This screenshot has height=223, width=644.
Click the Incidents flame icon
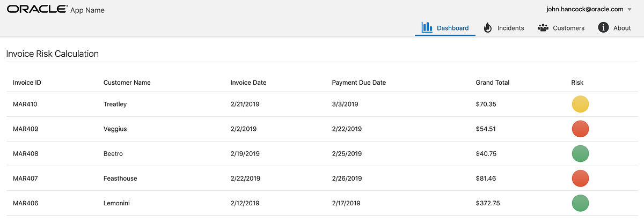coord(487,27)
